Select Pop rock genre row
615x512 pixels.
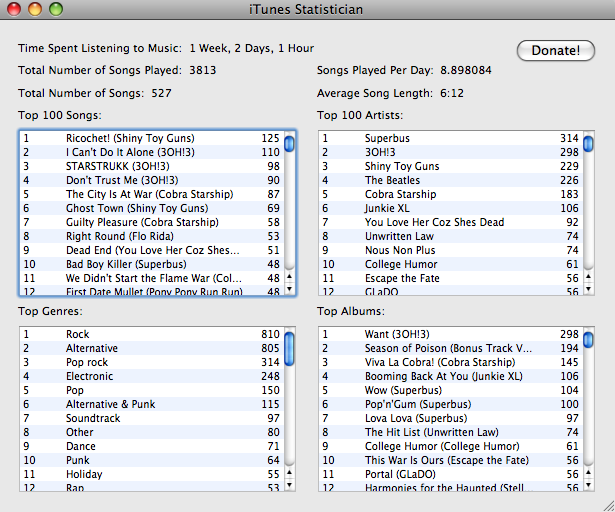tap(152, 363)
